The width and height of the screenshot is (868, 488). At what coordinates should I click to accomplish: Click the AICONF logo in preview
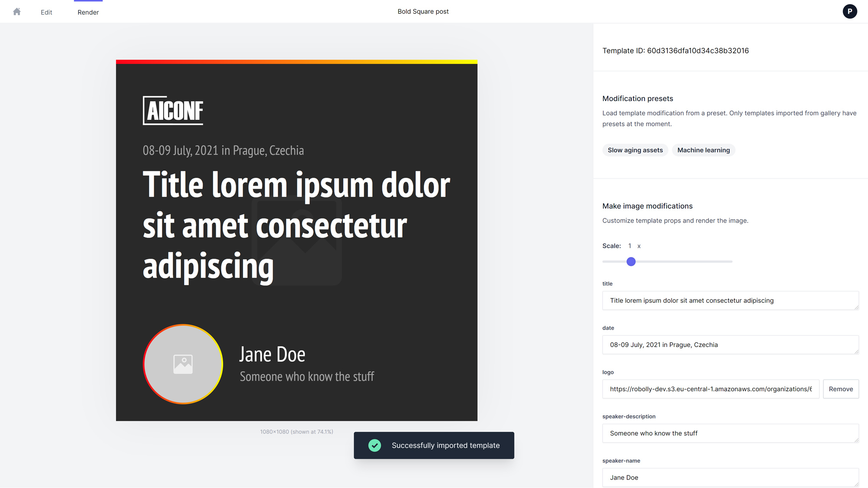173,111
